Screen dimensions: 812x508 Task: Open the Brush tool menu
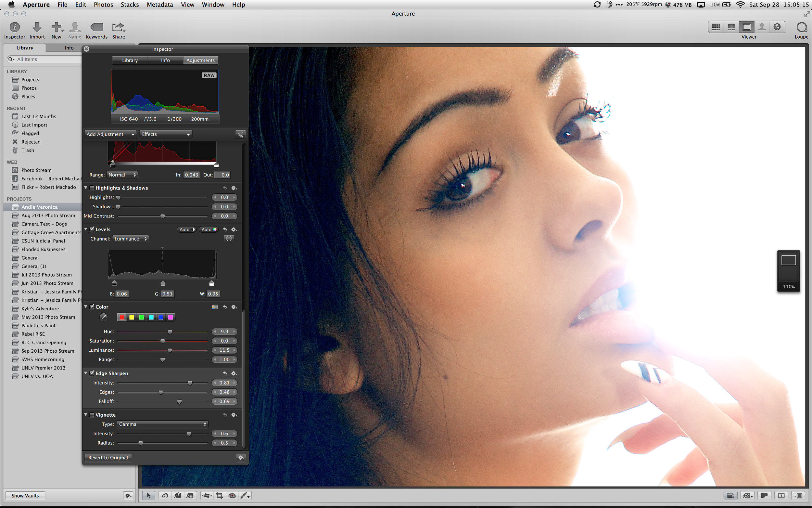coord(245,496)
